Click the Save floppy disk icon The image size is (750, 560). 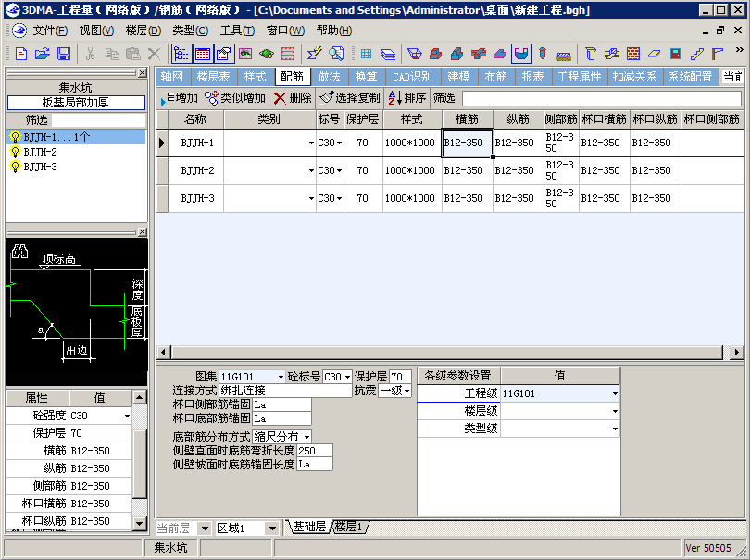(64, 54)
